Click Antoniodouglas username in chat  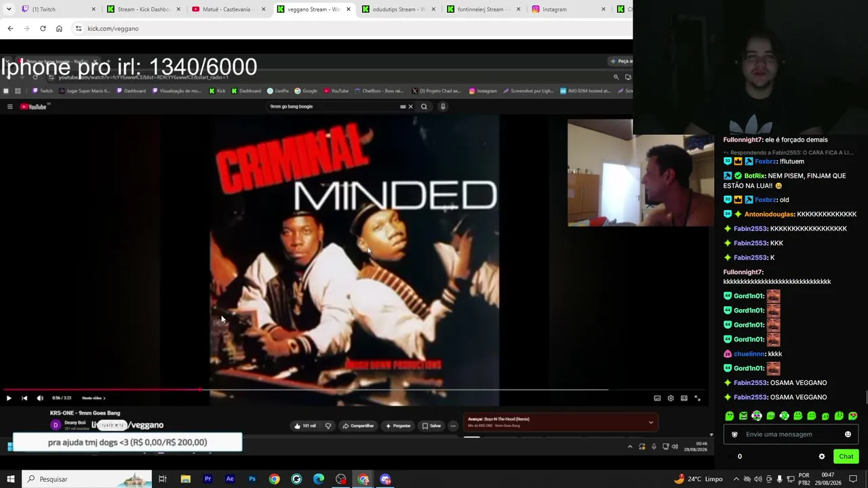pyautogui.click(x=768, y=214)
